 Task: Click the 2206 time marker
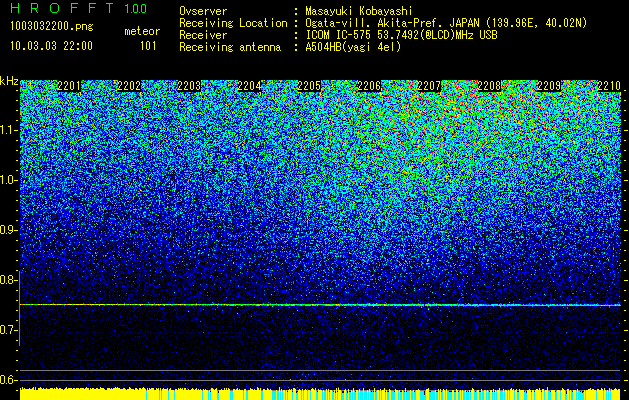click(369, 86)
